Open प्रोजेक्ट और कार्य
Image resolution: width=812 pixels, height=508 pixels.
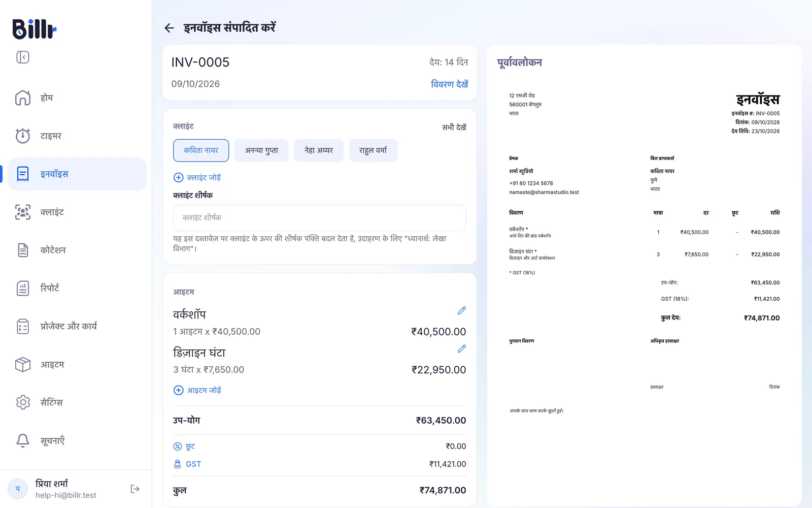[77, 326]
